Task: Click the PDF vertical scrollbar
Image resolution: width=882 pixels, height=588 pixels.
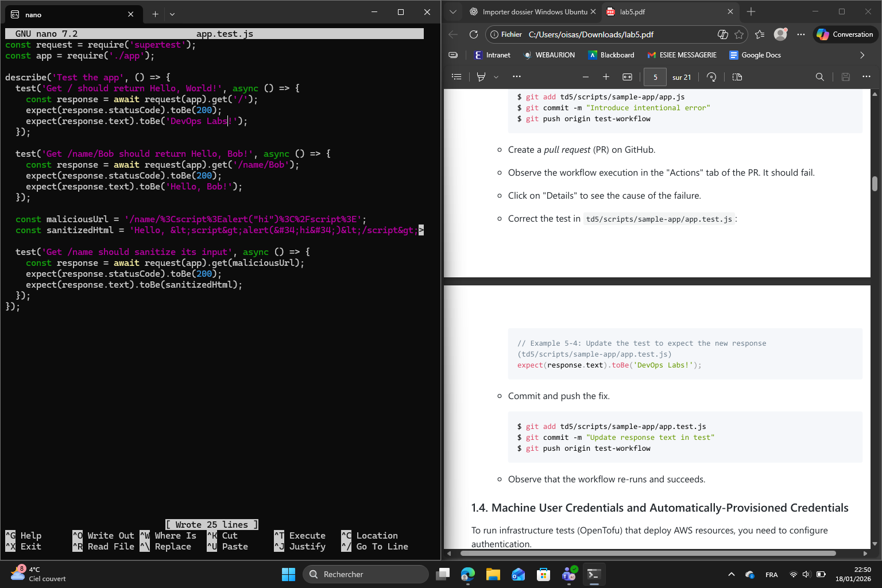Action: 875,183
